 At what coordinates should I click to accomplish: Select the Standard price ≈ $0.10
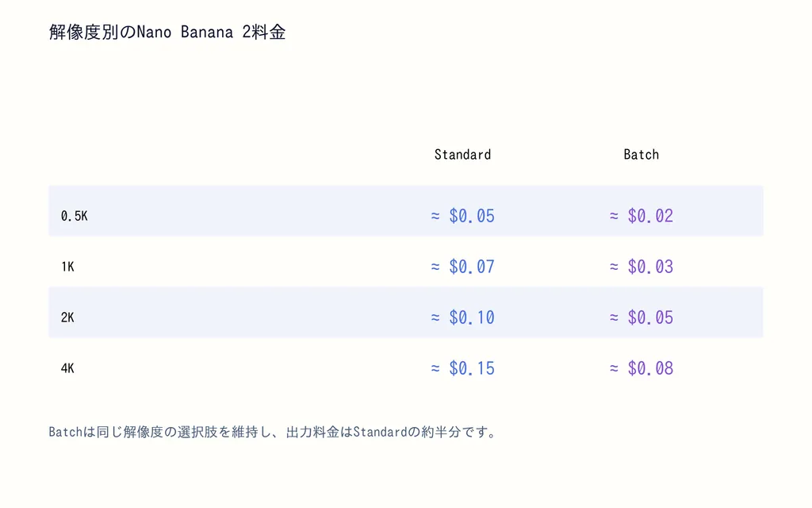462,317
